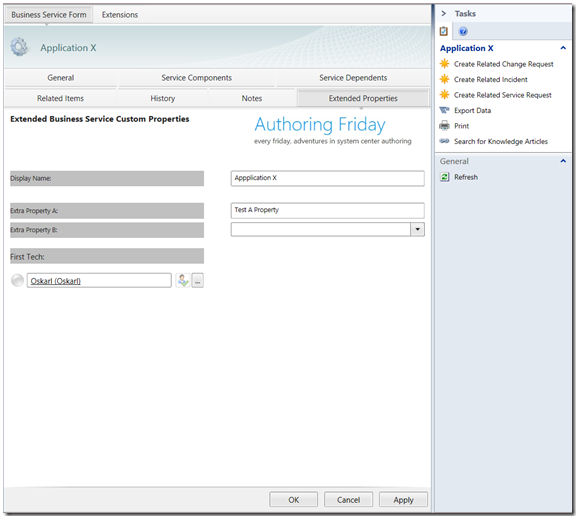Collapse the Tasks pane using the arrow
The height and width of the screenshot is (516, 576).
tap(443, 14)
